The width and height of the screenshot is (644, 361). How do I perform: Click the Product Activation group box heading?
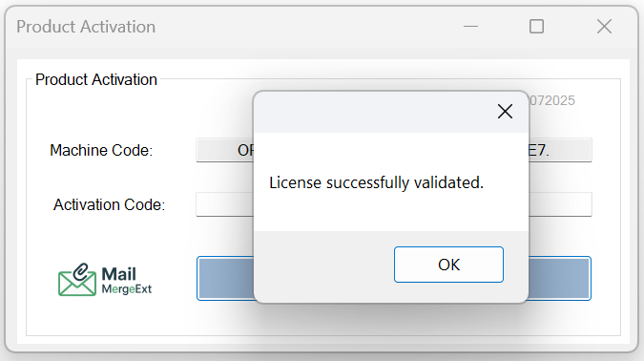96,80
